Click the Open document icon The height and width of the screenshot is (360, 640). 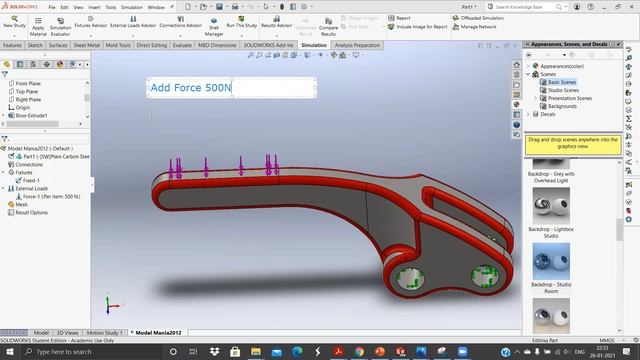click(203, 7)
